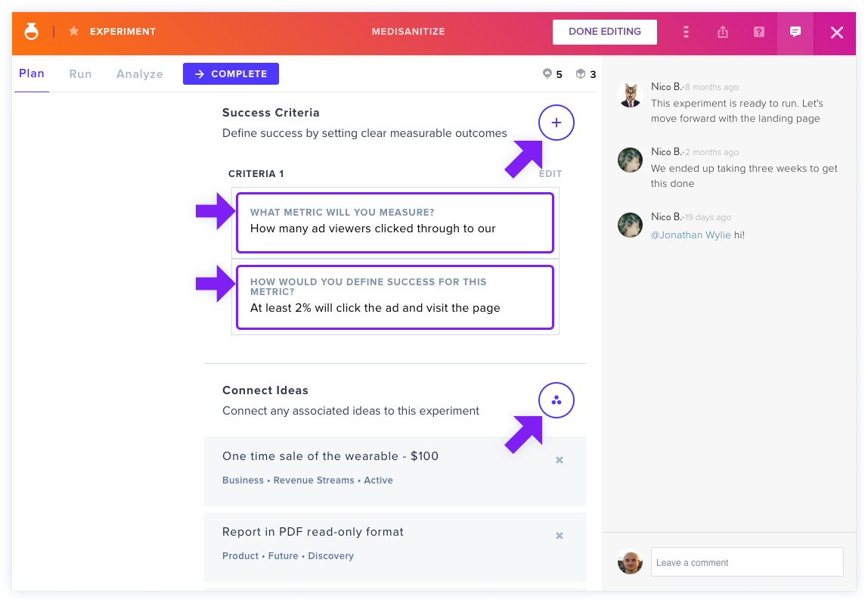Click the share/export icon in header
This screenshot has height=603, width=868.
[x=722, y=32]
